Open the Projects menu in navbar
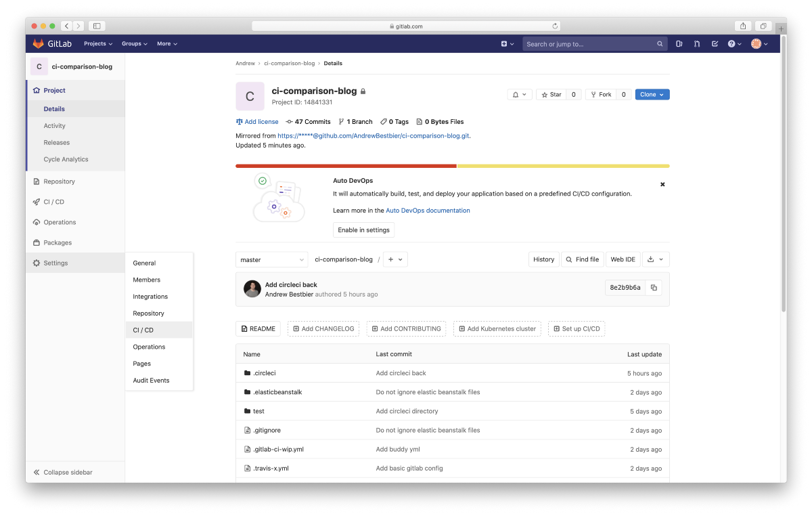Viewport: 812px width, 516px height. 98,44
